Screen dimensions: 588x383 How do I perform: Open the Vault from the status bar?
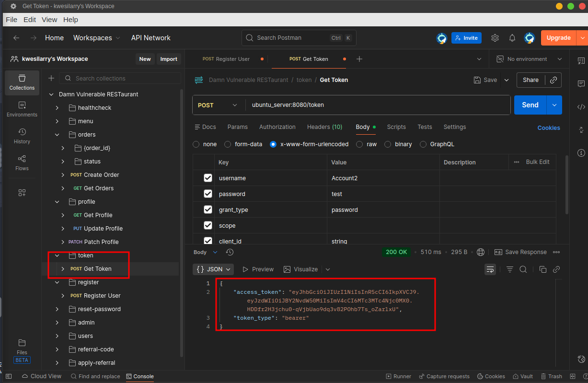[522, 376]
